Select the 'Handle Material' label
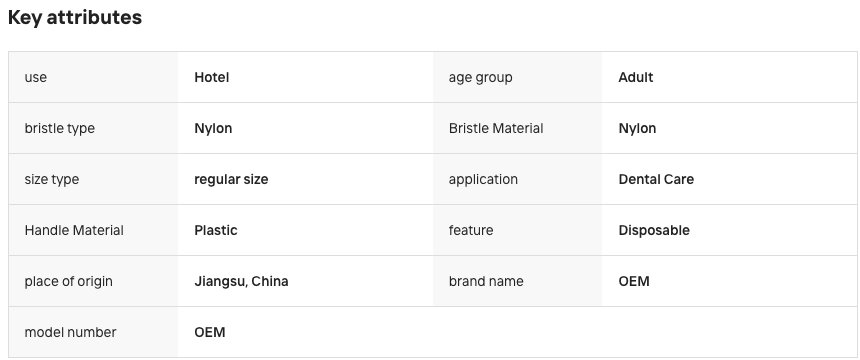Screen dimensions: 860x360 point(74,230)
